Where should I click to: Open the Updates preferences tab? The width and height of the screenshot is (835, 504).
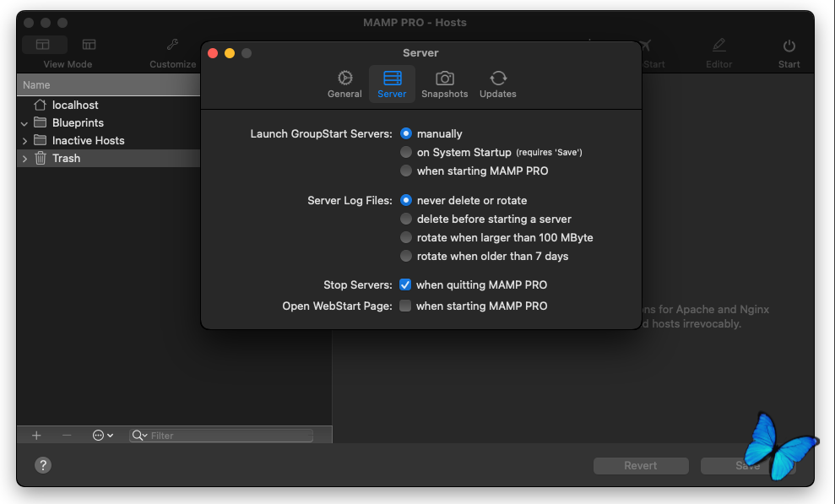(498, 84)
